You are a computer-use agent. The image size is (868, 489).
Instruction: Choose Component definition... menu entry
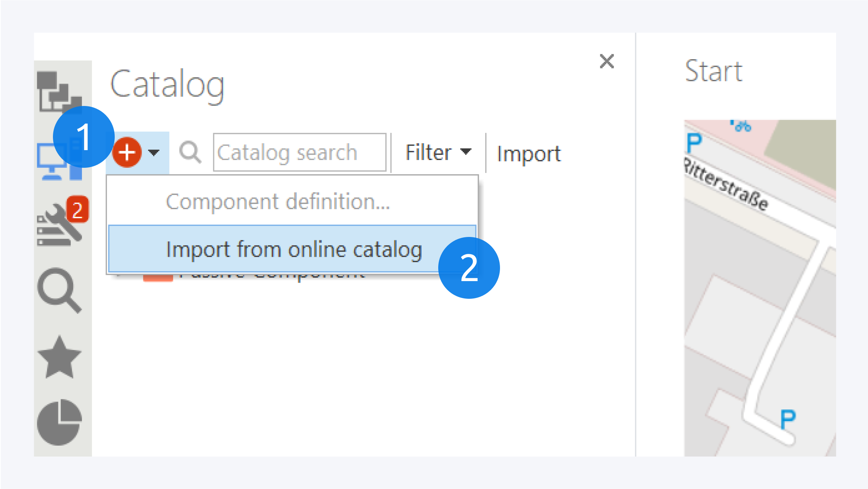pos(278,202)
